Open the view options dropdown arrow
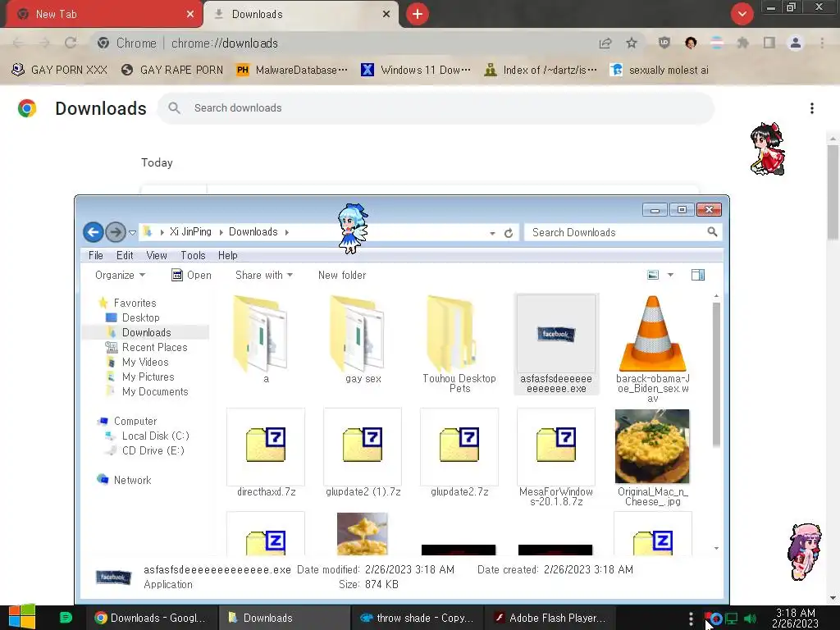 (670, 276)
